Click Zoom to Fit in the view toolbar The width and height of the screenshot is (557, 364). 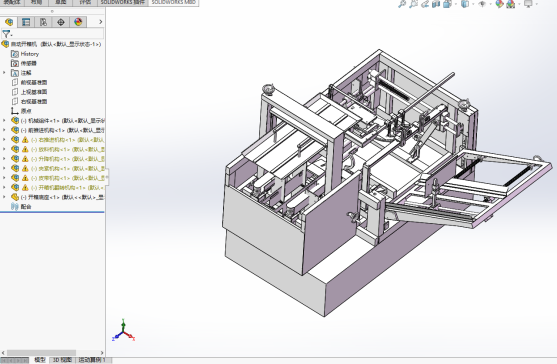point(402,4)
